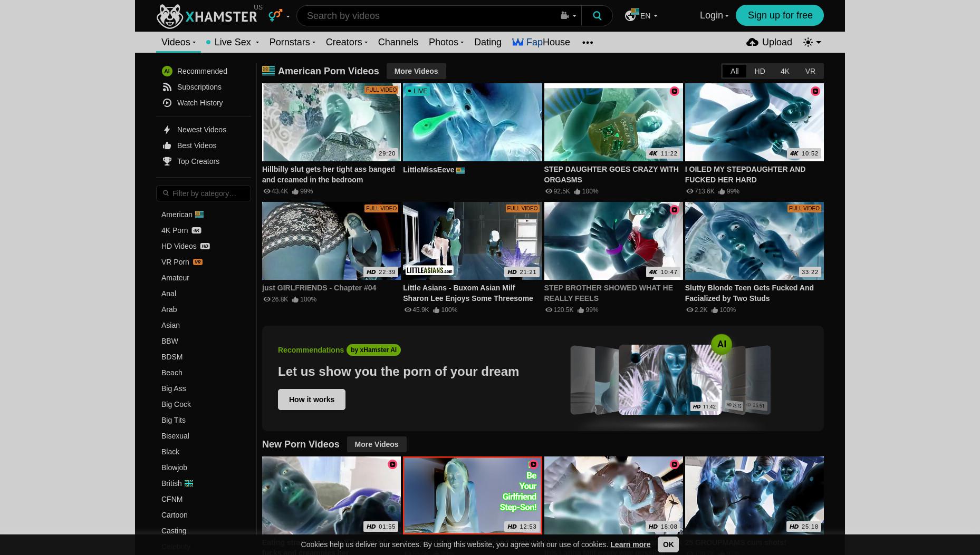Open the orientation selector dropdown arrow
The width and height of the screenshot is (980, 555).
coord(288,16)
